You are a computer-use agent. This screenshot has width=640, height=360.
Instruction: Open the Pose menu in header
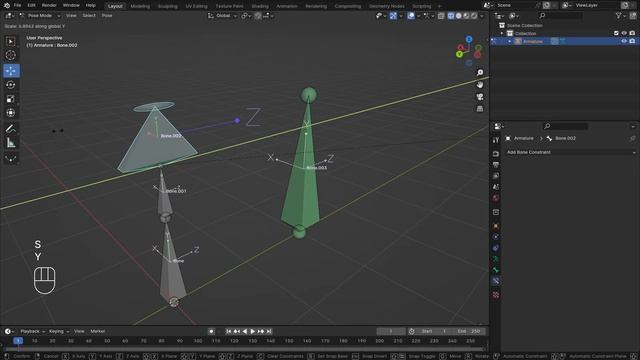[107, 16]
